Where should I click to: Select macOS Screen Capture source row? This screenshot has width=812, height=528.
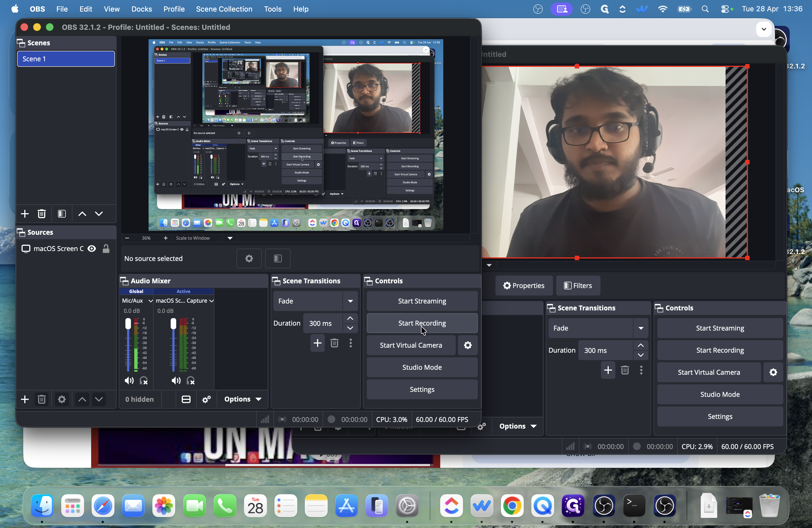66,249
